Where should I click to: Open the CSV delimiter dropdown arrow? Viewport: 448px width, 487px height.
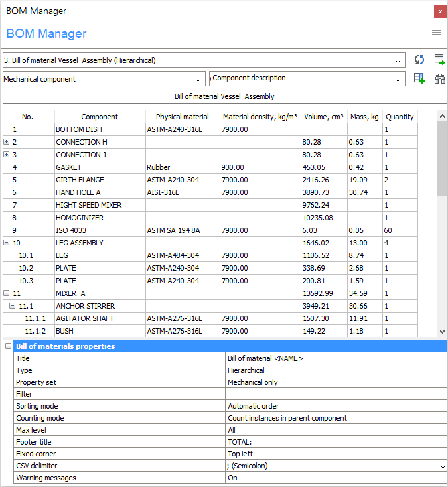(x=443, y=466)
